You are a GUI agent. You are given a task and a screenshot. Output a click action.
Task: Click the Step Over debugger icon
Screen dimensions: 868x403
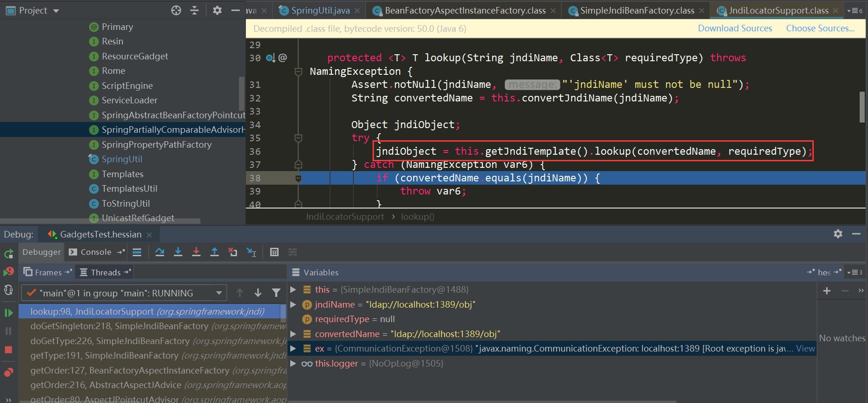[x=160, y=252]
